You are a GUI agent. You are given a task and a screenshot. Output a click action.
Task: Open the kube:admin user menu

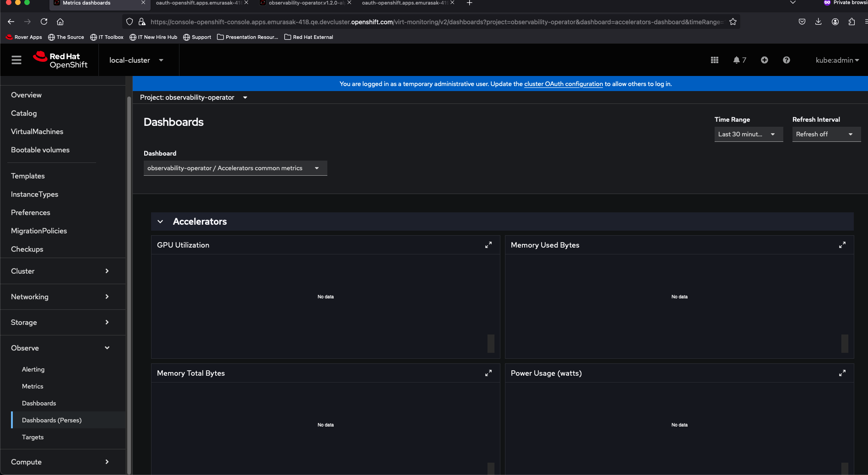click(x=836, y=60)
